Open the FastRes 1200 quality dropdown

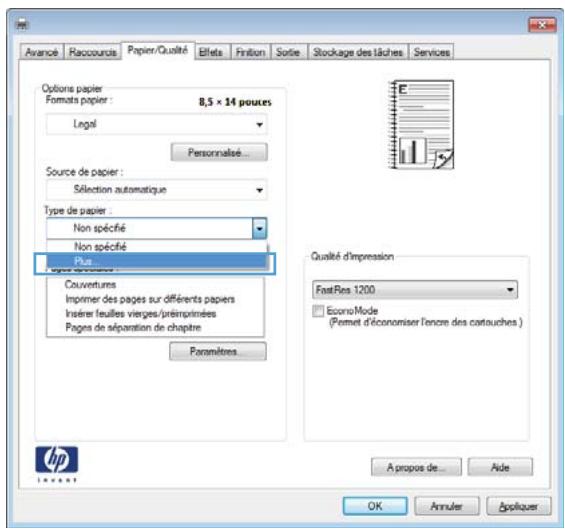415,290
